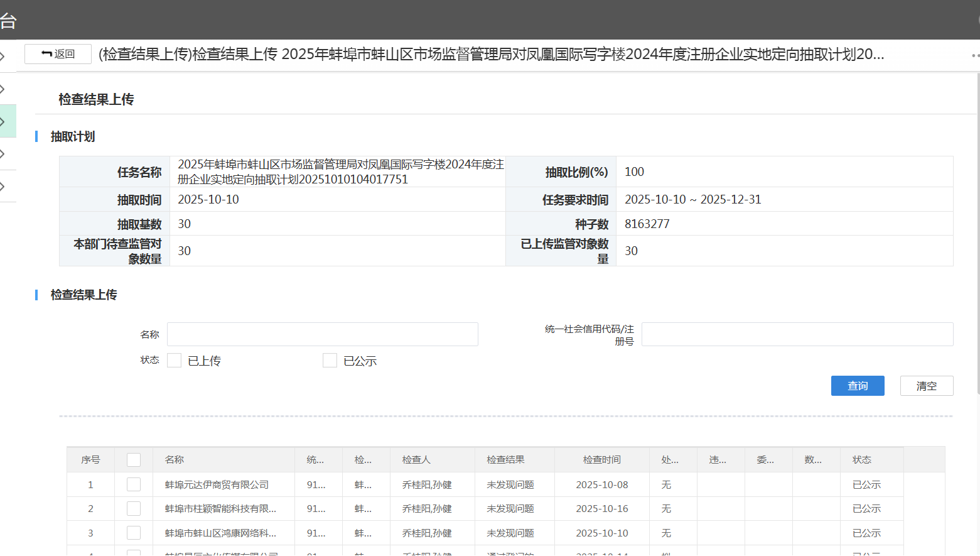The height and width of the screenshot is (556, 980).
Task: Click the 检查结果 column header
Action: [505, 460]
